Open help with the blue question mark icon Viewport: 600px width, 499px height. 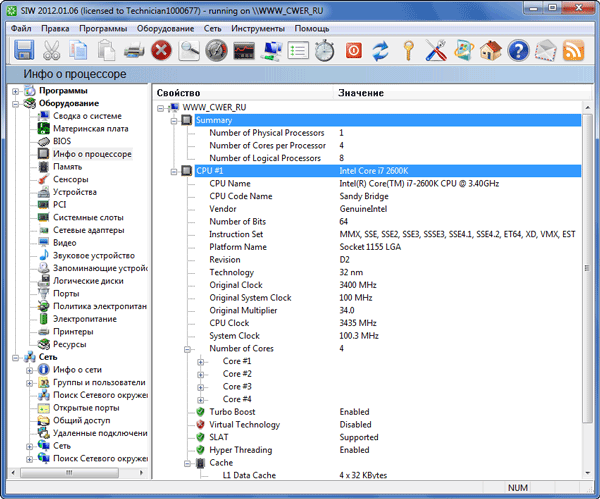(x=517, y=50)
